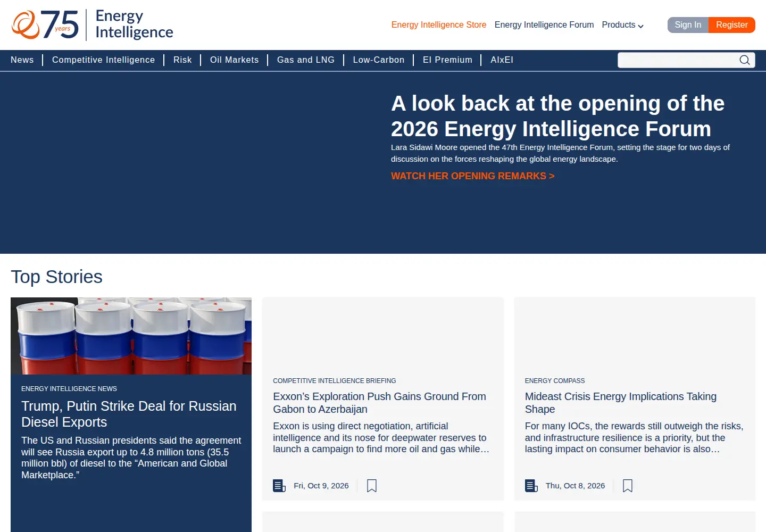Click the Lara Sidawi Moore summary text

pyautogui.click(x=560, y=153)
